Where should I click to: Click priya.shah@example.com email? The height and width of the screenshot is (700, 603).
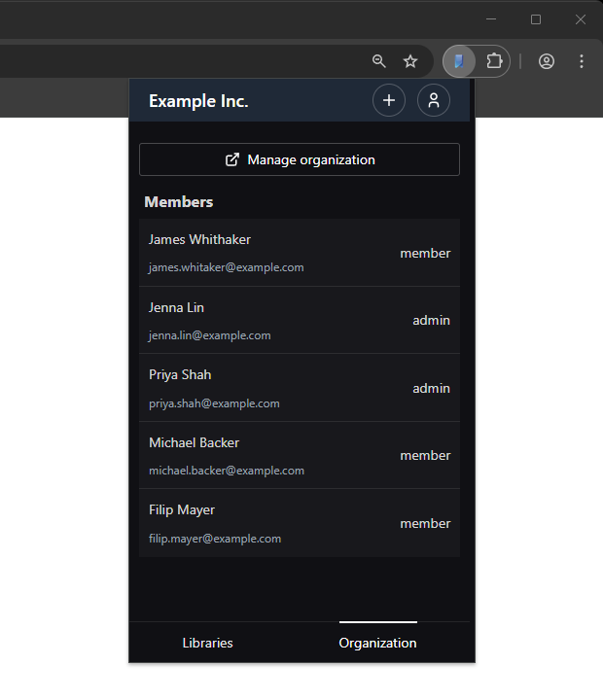click(214, 403)
